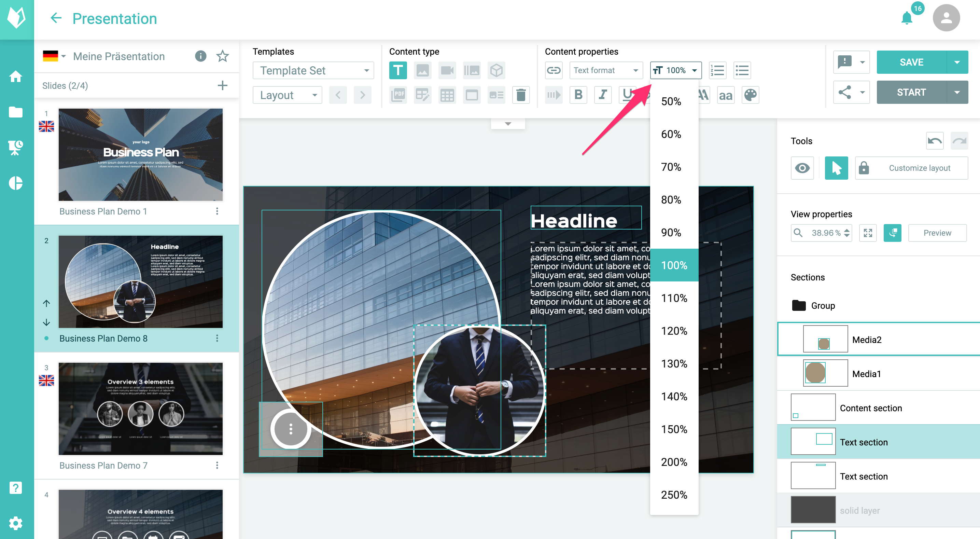Select the Video content type icon
The height and width of the screenshot is (539, 980).
tap(447, 70)
